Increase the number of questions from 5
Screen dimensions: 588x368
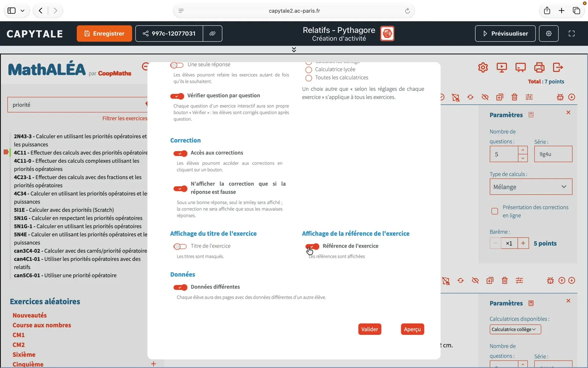coord(523,150)
